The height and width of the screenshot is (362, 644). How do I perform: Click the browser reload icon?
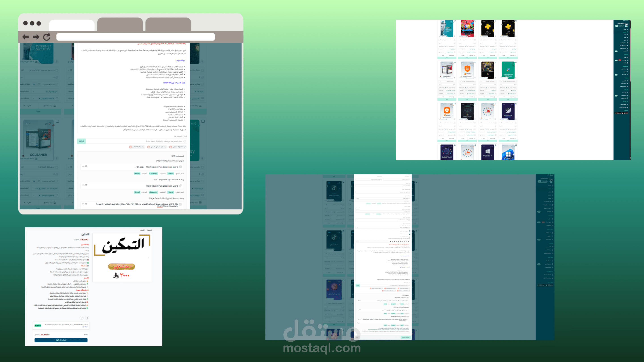[47, 37]
